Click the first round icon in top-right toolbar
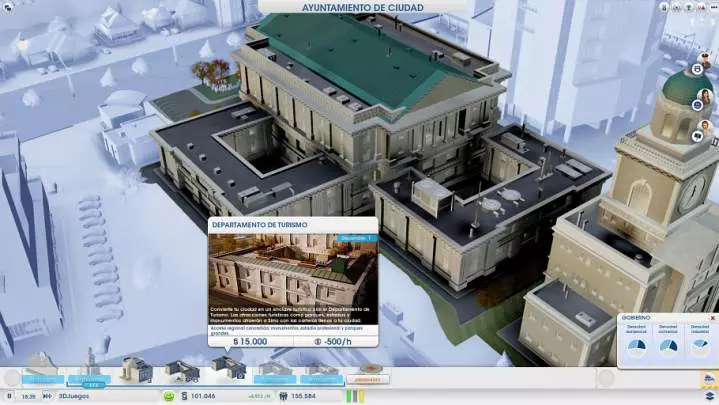The height and width of the screenshot is (405, 719). click(x=664, y=7)
